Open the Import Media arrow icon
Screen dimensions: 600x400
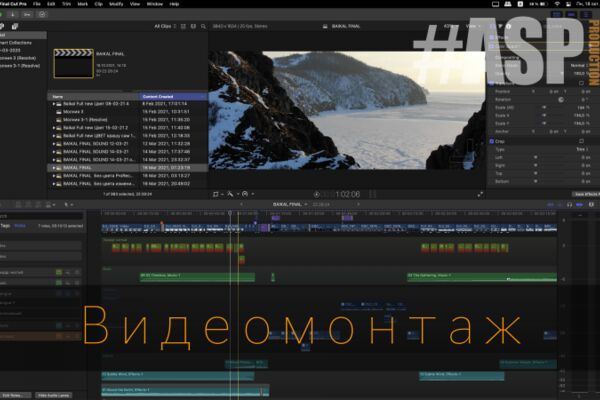[x=12, y=15]
